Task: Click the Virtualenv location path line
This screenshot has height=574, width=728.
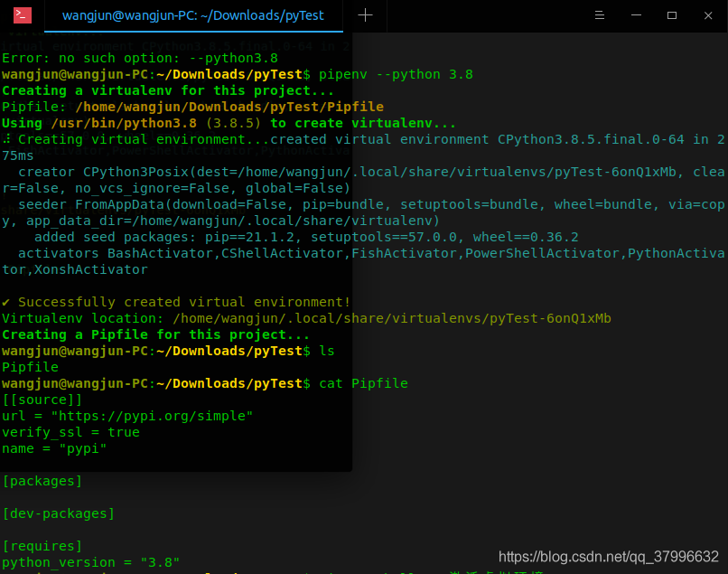Action: [306, 318]
